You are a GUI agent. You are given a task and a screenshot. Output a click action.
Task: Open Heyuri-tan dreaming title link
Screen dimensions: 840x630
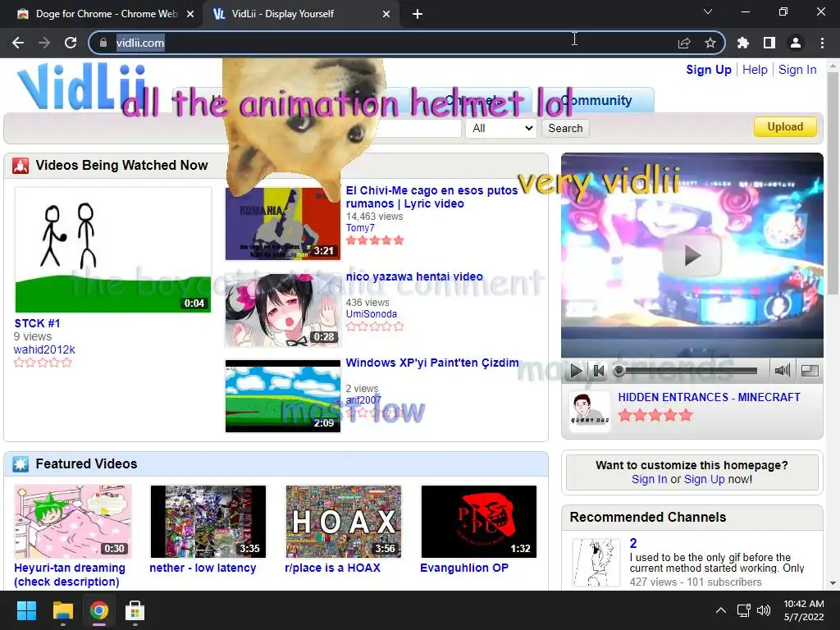[70, 574]
